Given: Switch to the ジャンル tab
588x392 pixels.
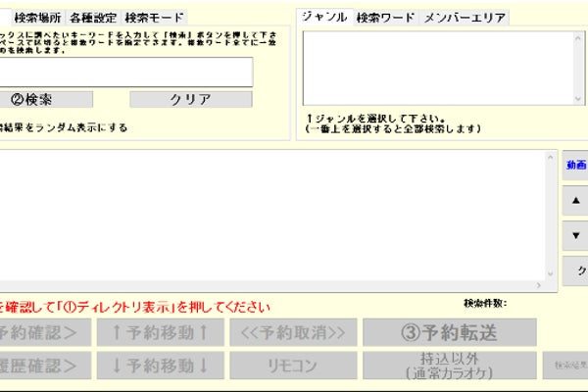Looking at the screenshot, I should pos(324,18).
